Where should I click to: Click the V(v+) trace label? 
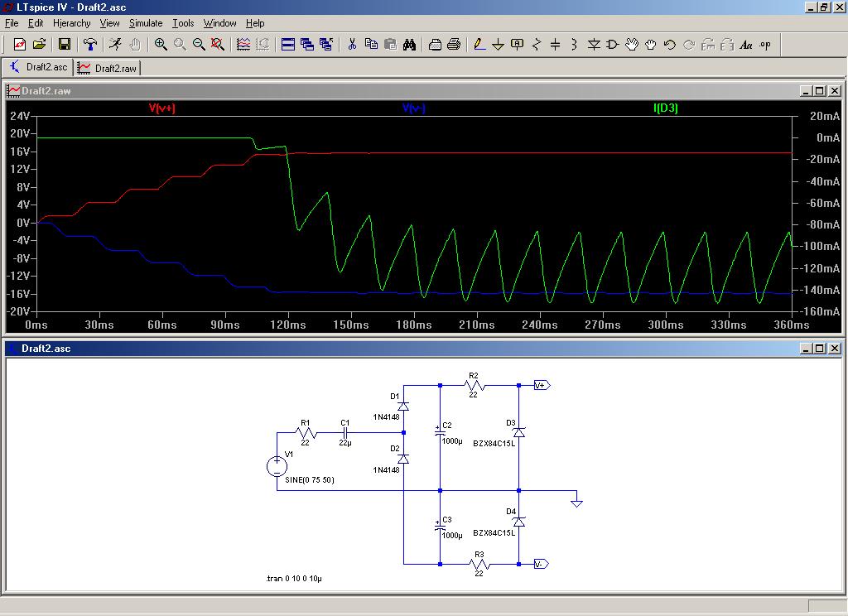161,108
